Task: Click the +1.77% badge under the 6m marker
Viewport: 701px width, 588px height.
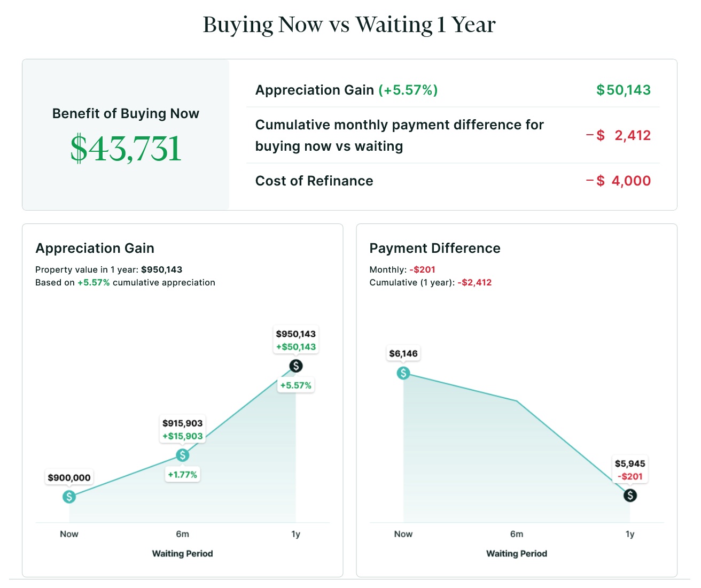Action: [x=183, y=474]
